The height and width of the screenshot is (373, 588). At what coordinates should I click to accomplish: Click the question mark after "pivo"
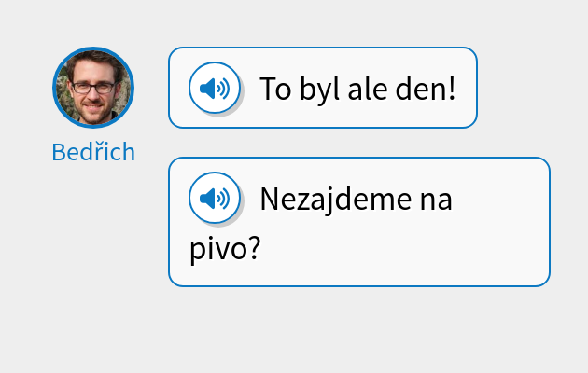coord(254,247)
